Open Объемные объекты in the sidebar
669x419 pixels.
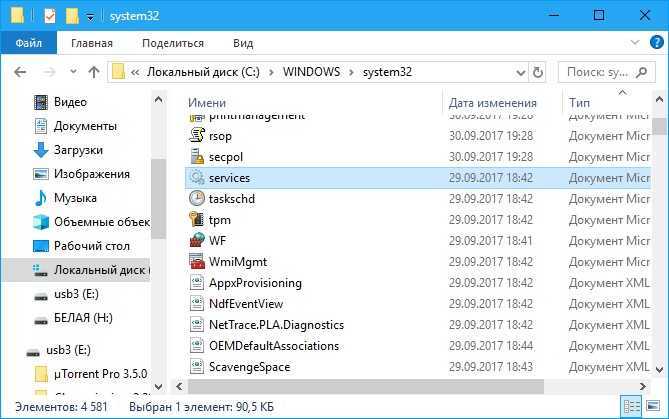pos(102,222)
